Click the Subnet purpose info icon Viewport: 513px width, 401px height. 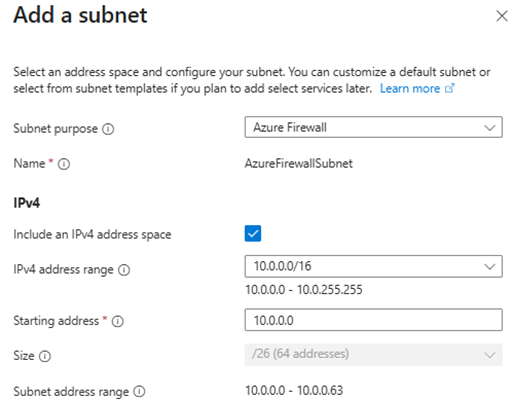coord(108,129)
